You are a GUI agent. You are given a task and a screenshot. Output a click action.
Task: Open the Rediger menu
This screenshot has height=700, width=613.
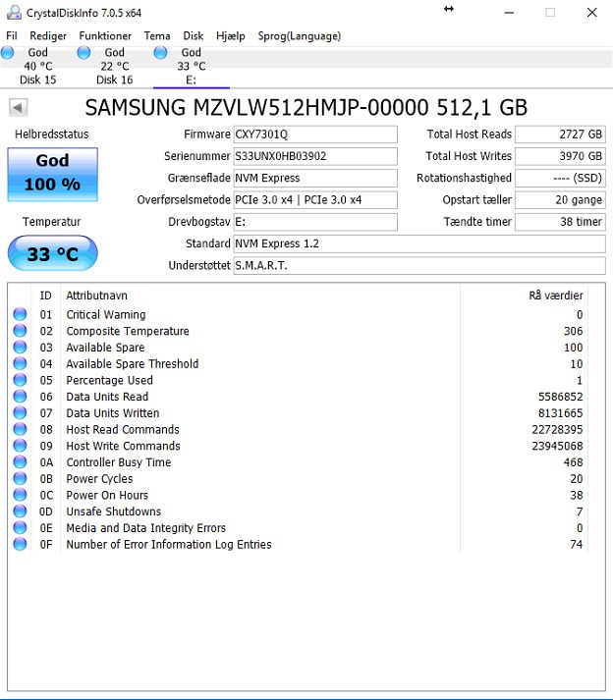pyautogui.click(x=48, y=35)
